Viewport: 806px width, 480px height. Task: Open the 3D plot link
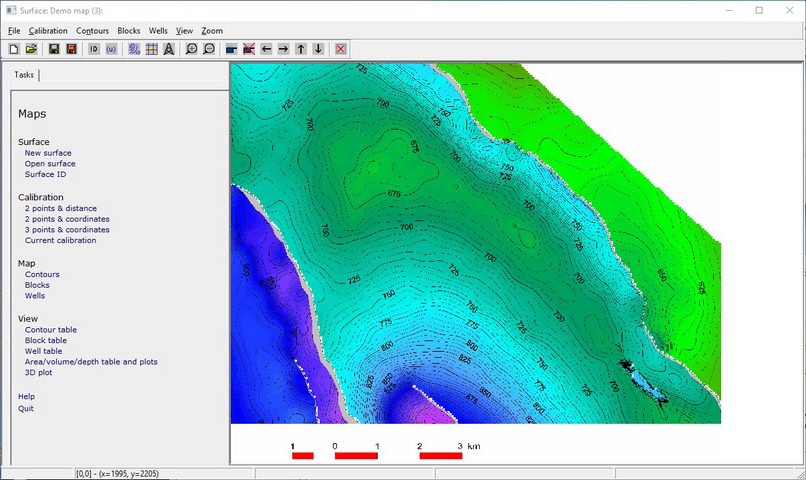pyautogui.click(x=38, y=373)
